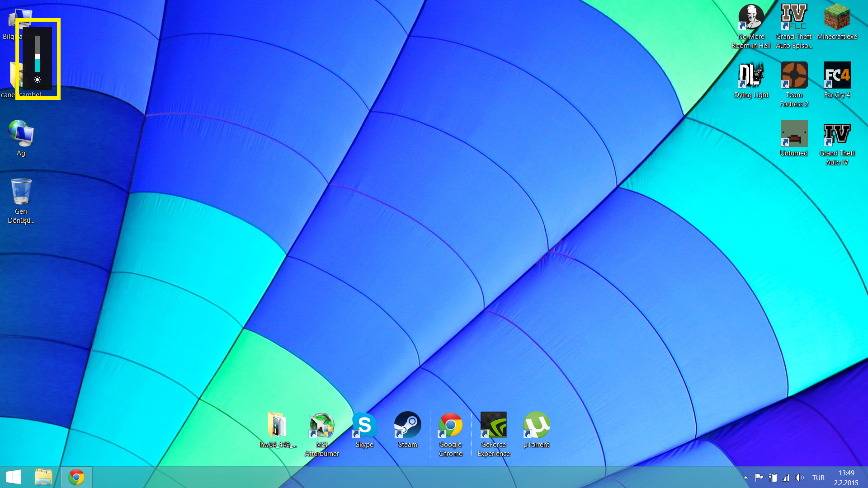Open the No More Room in Hell shortcut
The width and height of the screenshot is (868, 488).
(751, 26)
